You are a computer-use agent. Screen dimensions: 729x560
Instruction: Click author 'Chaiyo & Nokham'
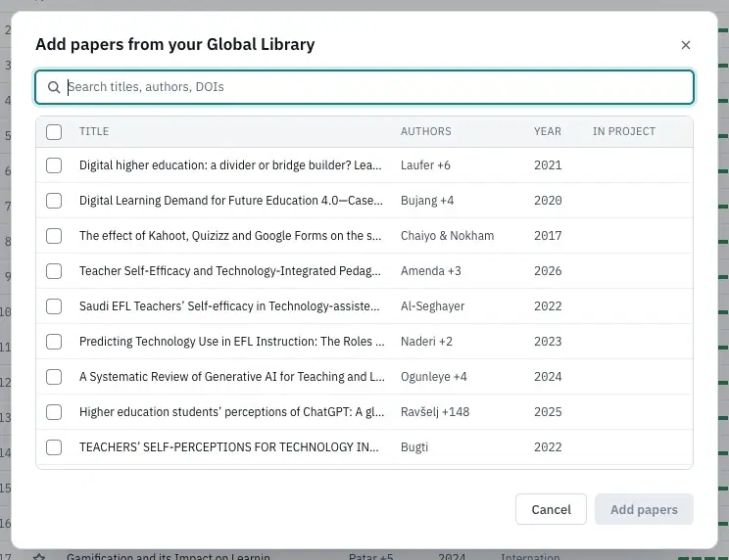pyautogui.click(x=447, y=236)
